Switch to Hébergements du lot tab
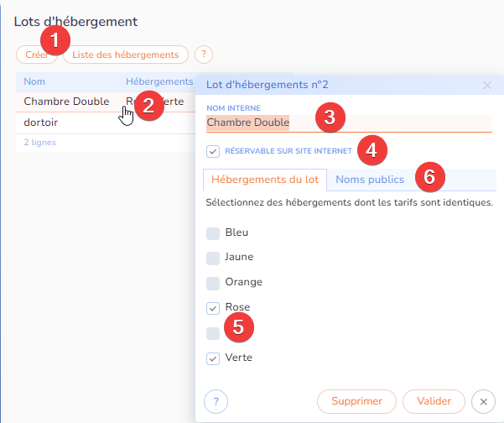The image size is (504, 423). pos(265,180)
